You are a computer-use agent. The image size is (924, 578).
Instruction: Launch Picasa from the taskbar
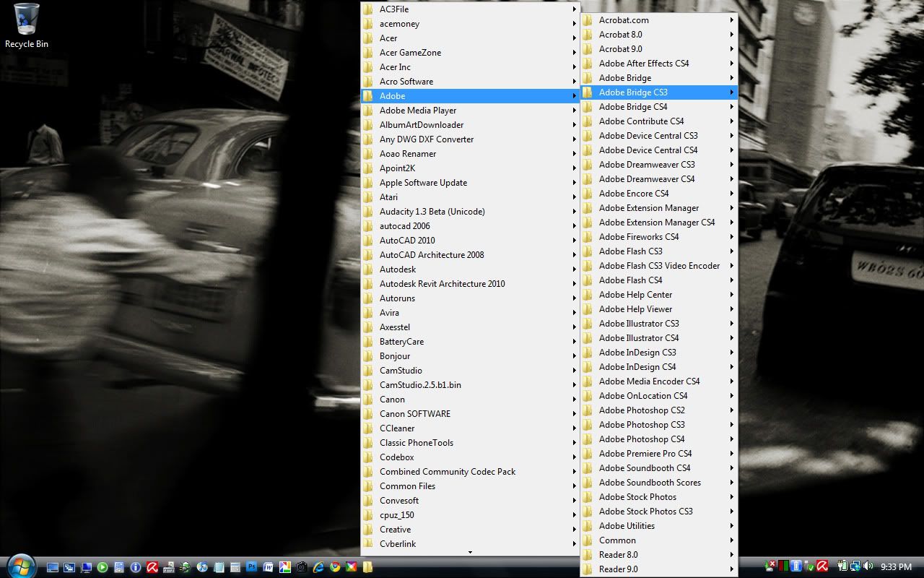click(x=285, y=567)
